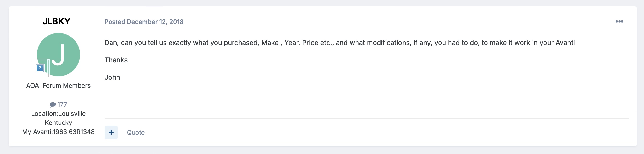
Task: Click the 177 post count number
Action: [x=62, y=104]
